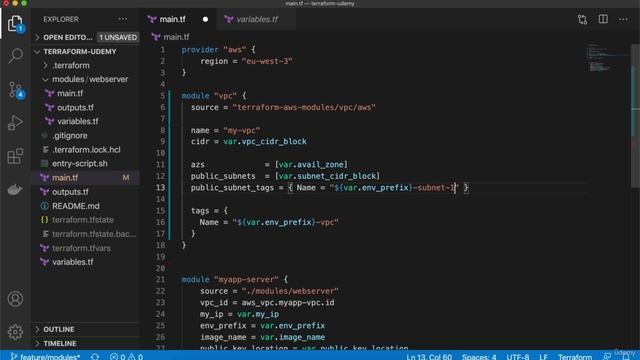
Task: Open the Explorer view in activity bar
Action: tap(15, 24)
